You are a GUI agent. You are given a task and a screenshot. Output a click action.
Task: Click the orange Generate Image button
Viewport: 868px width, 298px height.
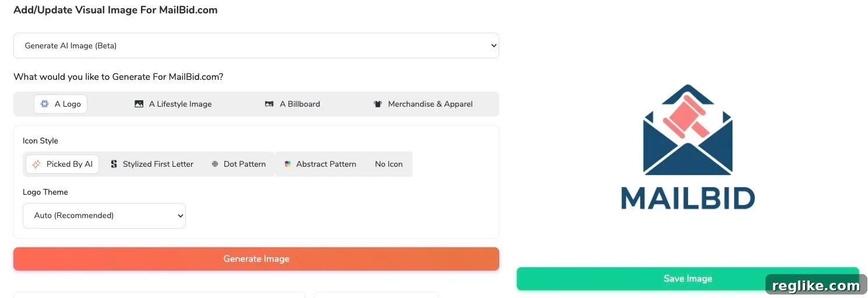pos(256,259)
